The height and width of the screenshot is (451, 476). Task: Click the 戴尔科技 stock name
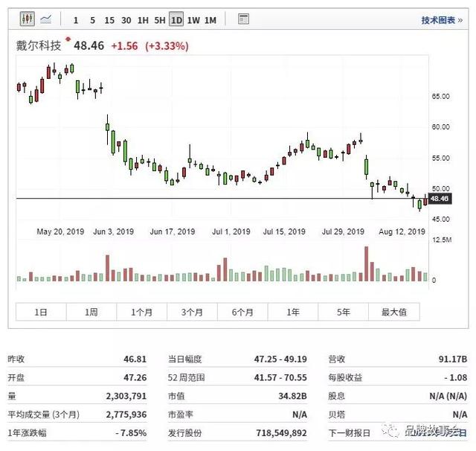(x=39, y=46)
